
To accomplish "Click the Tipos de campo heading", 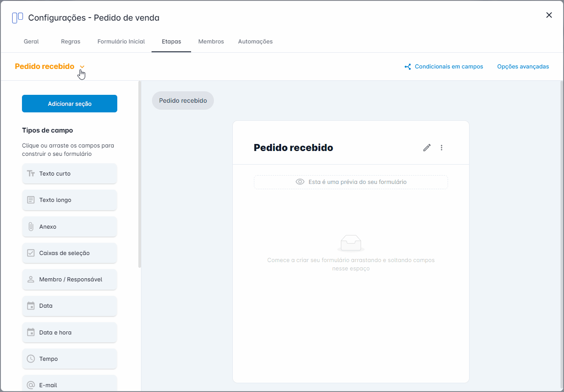I will [47, 130].
